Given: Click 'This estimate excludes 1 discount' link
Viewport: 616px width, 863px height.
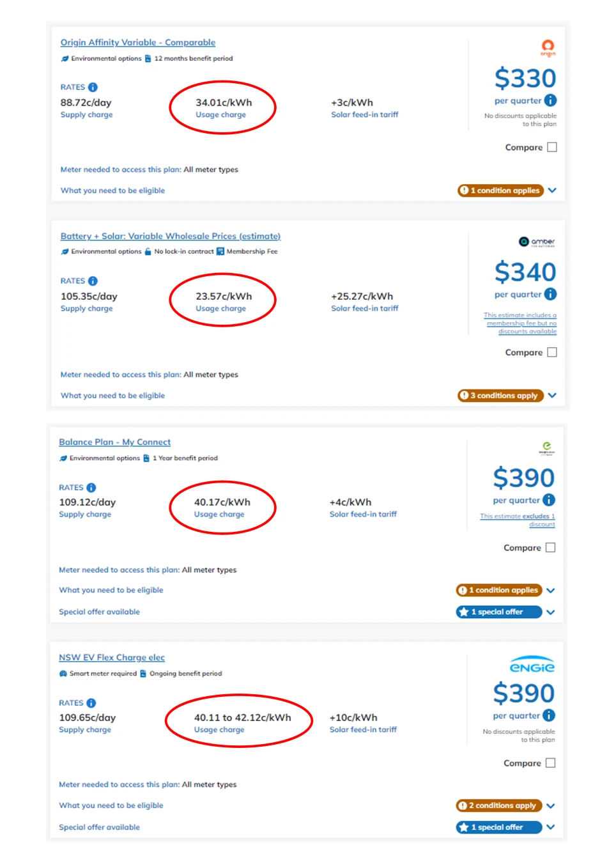Looking at the screenshot, I should [x=518, y=520].
